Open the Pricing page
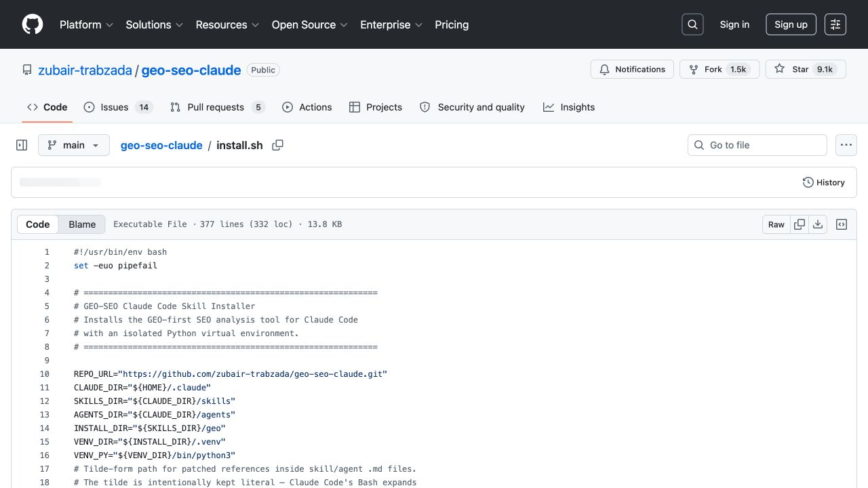The image size is (868, 488). [452, 24]
